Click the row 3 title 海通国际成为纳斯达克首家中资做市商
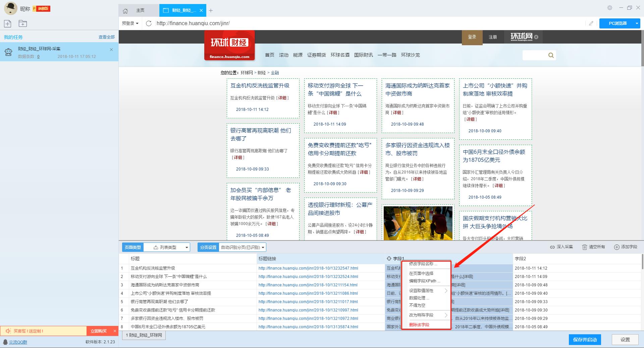The image size is (644, 348). [x=165, y=285]
